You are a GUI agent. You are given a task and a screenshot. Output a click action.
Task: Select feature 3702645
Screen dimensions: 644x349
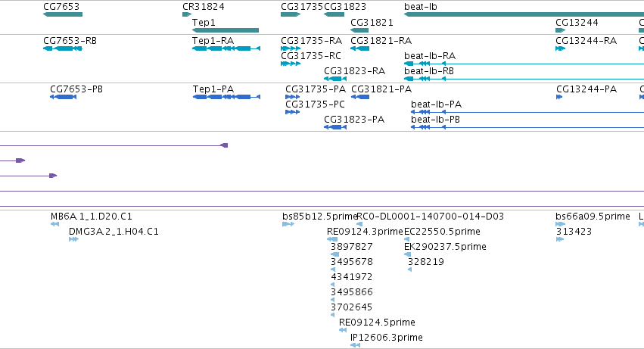click(x=352, y=307)
